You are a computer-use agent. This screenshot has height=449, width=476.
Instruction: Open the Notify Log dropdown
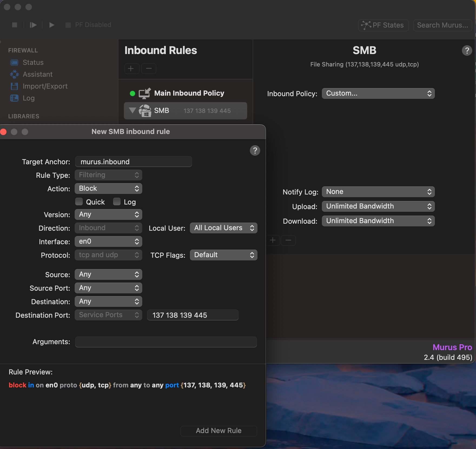coord(378,192)
